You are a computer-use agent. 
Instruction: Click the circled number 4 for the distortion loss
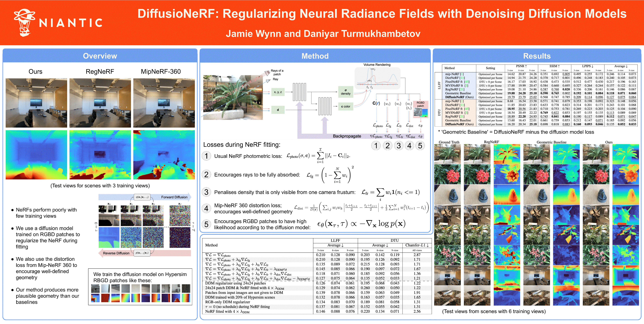(206, 208)
